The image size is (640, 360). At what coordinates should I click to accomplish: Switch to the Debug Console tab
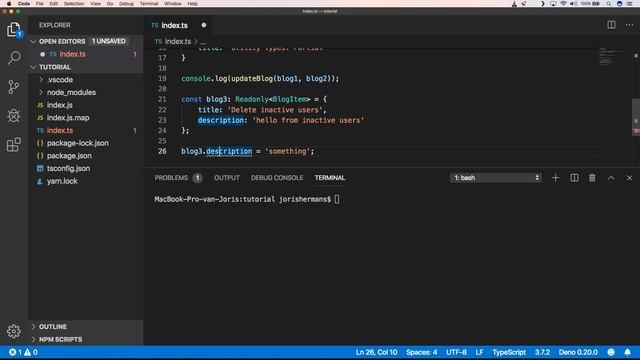[x=277, y=178]
